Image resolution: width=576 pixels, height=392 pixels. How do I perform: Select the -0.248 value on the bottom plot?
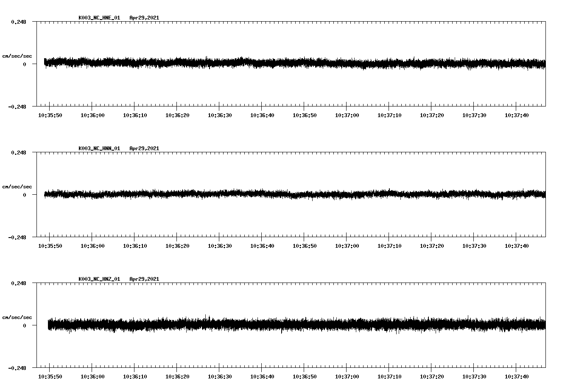point(18,368)
